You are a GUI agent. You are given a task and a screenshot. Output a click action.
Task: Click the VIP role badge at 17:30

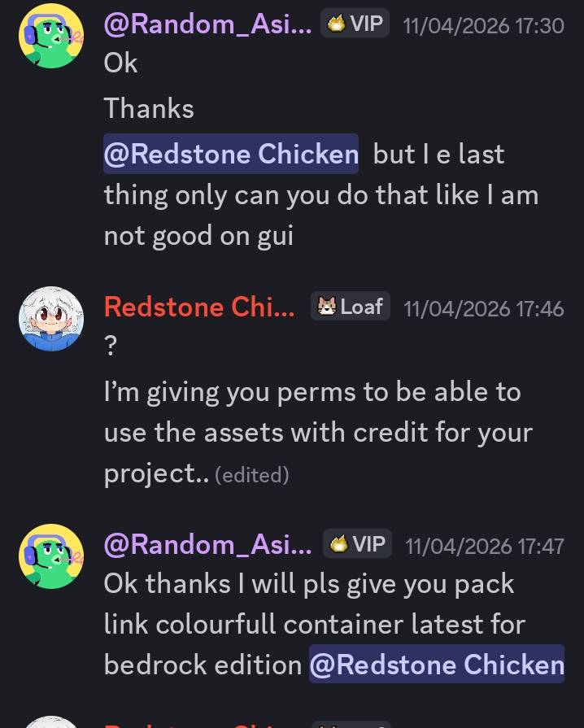[x=355, y=24]
